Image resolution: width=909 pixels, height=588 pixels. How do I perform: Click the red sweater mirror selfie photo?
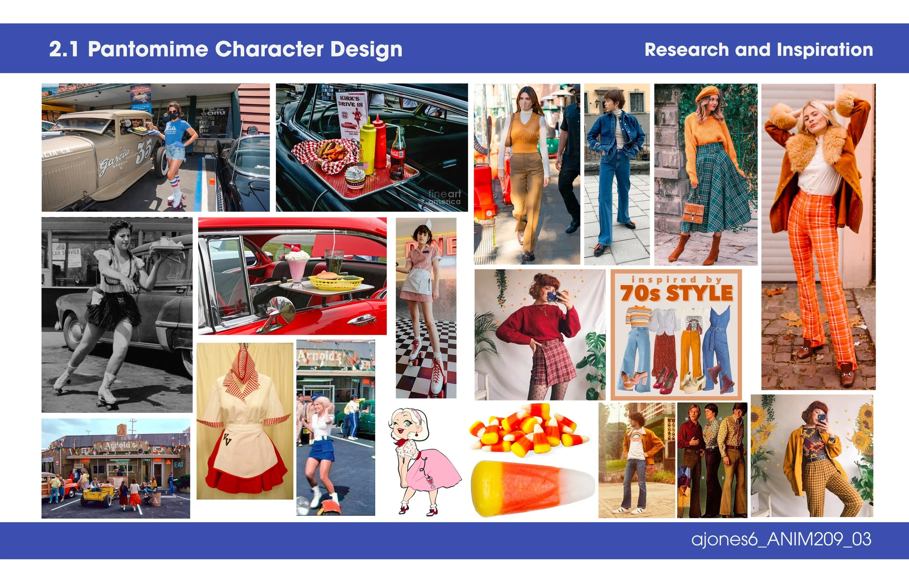(540, 334)
